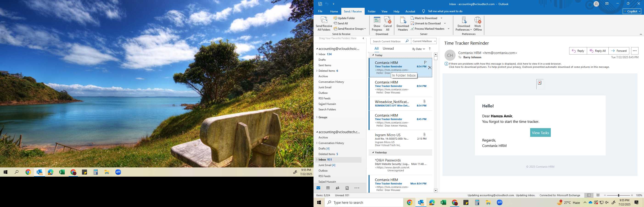This screenshot has height=207, width=644.
Task: Switch to the View ribbon tab
Action: pyautogui.click(x=384, y=11)
